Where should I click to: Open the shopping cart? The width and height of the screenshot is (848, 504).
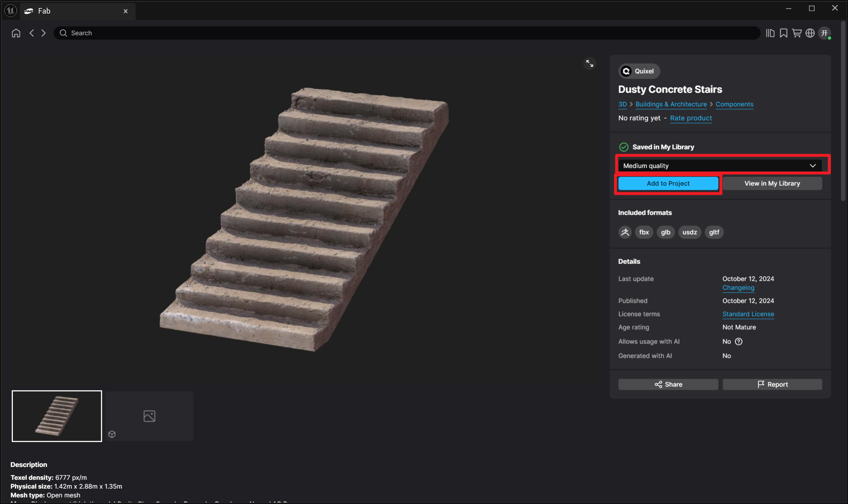[797, 33]
